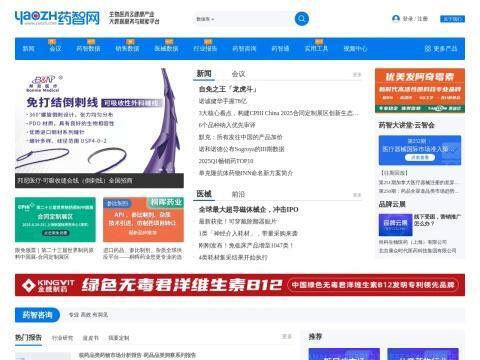
Task: Click the white pill button on lecture card
Action: [420, 157]
